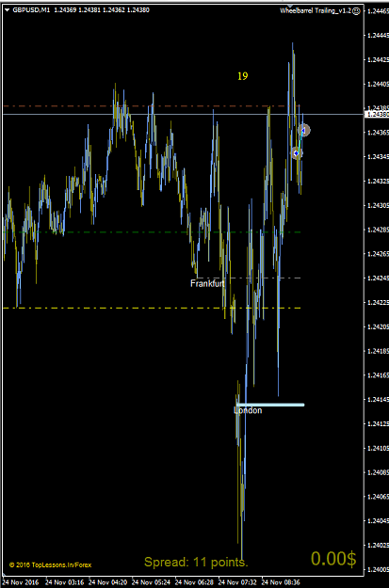Click the 24 Nov 06:28 time label
389x588 pixels.
(x=194, y=582)
